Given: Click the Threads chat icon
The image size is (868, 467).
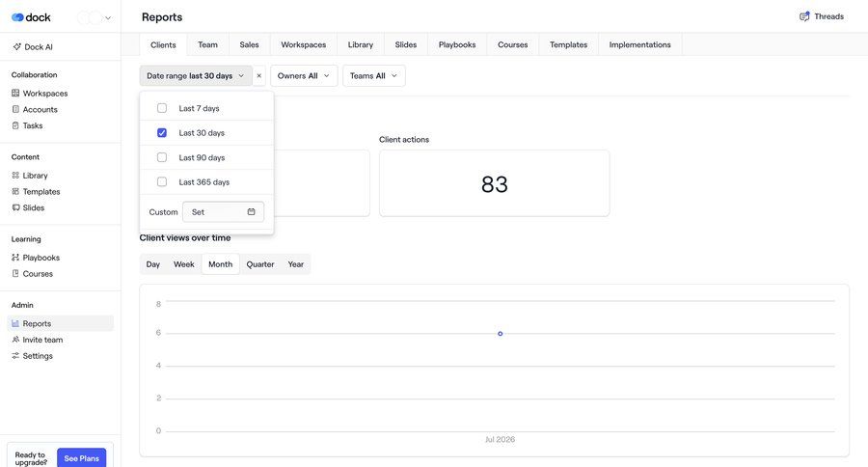Looking at the screenshot, I should point(804,16).
